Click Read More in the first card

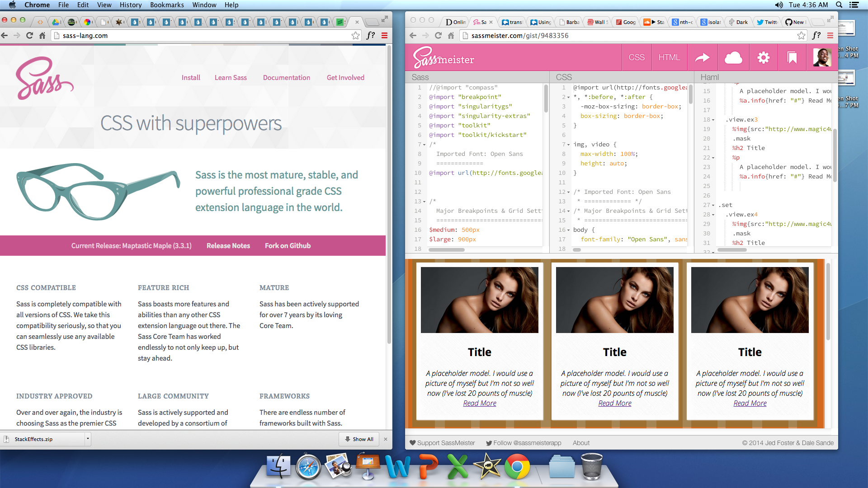[x=479, y=403]
